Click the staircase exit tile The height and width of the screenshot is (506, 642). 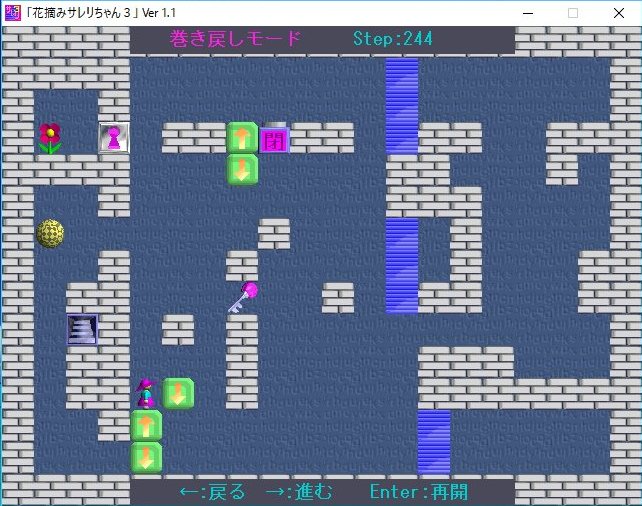(82, 329)
